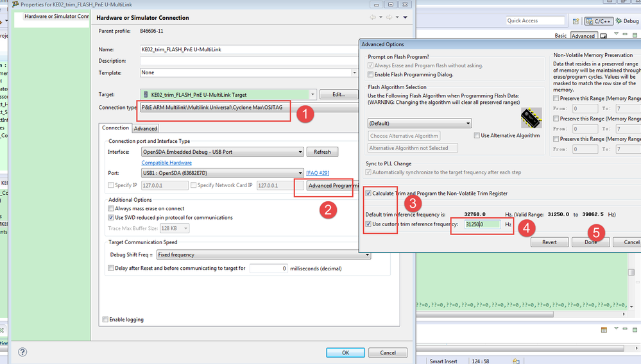Toggle Always mass erase on connect
Viewport: 641px width, 364px height.
pyautogui.click(x=111, y=208)
